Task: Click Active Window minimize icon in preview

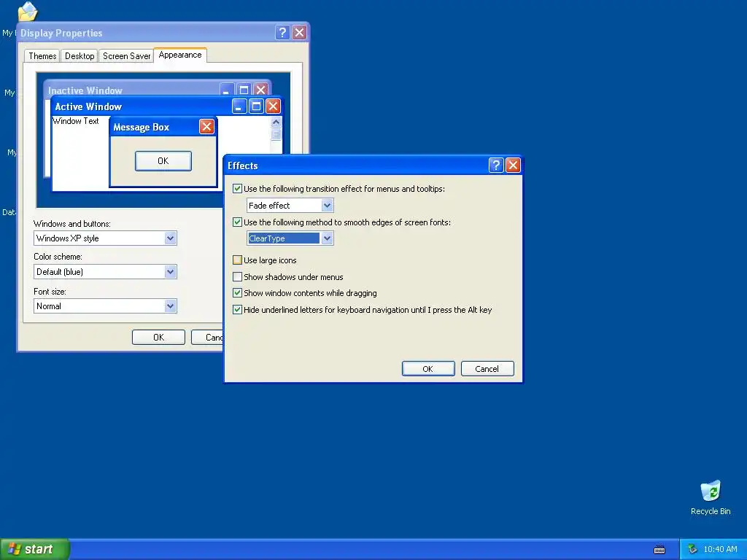Action: [239, 106]
